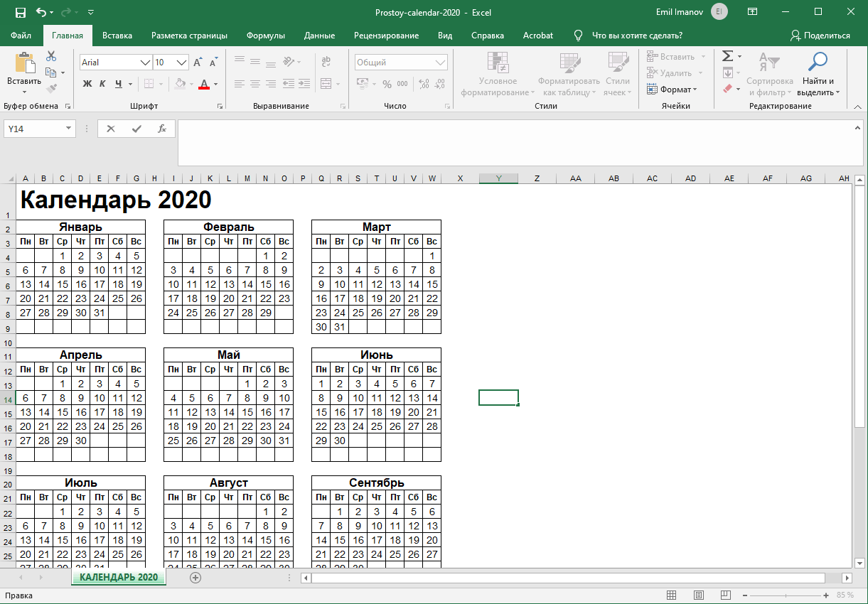Click the Поделиться share button
This screenshot has height=604, width=868.
coord(820,36)
